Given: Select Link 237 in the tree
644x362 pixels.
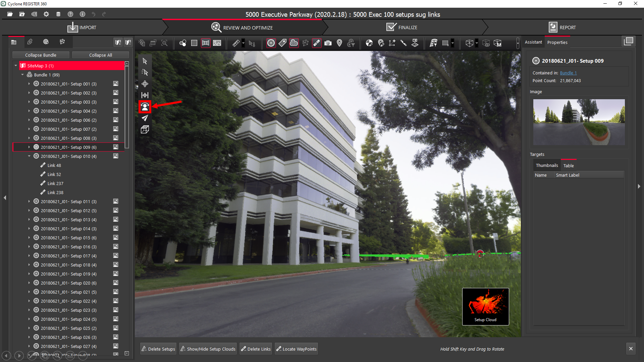Looking at the screenshot, I should point(55,183).
